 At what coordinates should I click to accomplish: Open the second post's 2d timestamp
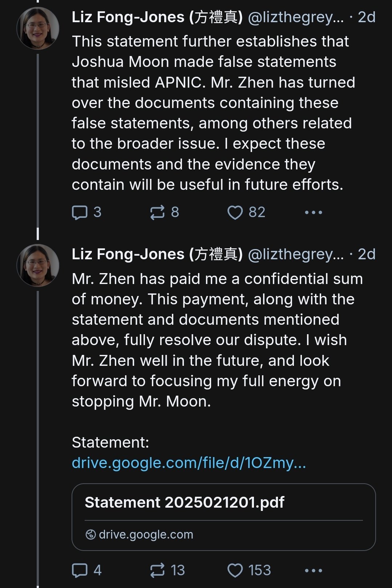click(x=366, y=254)
